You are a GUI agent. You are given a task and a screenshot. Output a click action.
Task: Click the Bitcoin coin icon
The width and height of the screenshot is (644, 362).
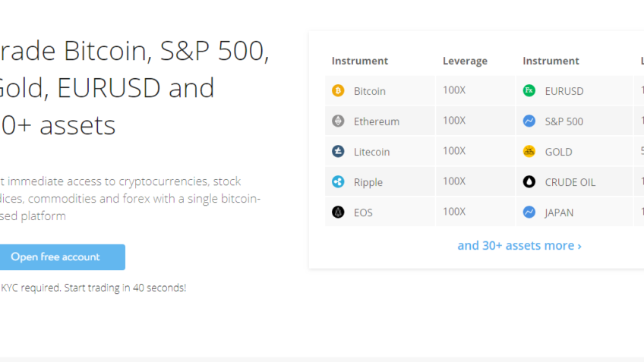[338, 91]
